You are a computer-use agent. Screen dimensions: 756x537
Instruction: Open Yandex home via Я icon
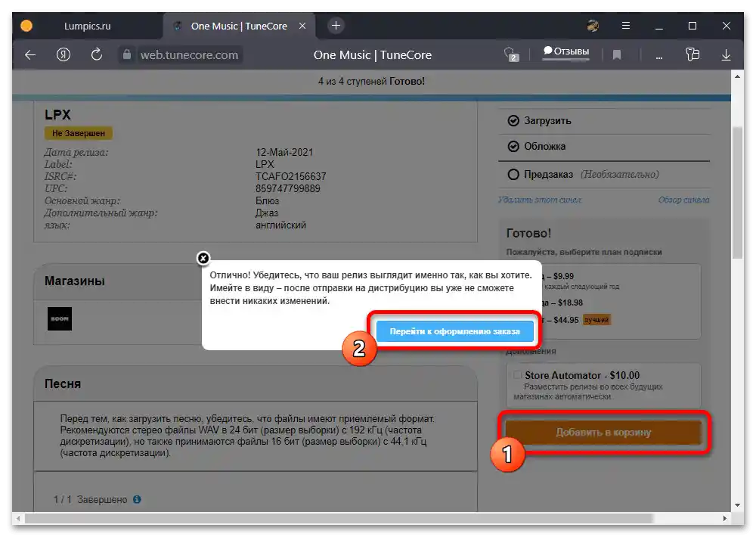(x=64, y=54)
